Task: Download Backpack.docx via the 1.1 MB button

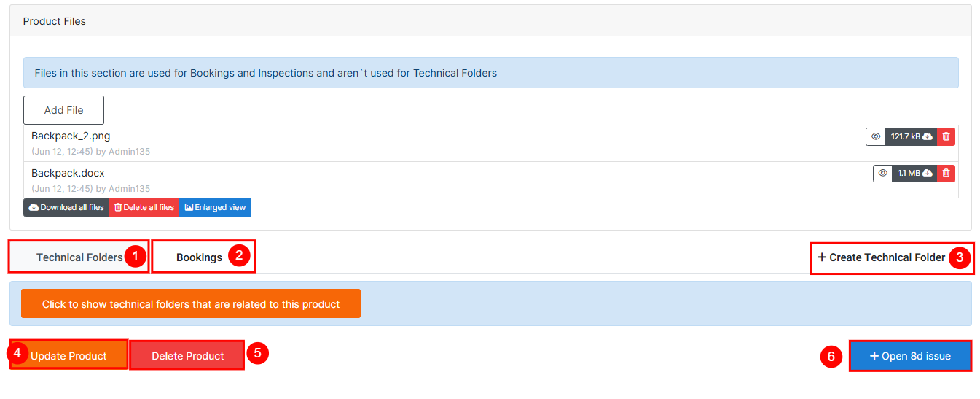Action: (x=914, y=173)
